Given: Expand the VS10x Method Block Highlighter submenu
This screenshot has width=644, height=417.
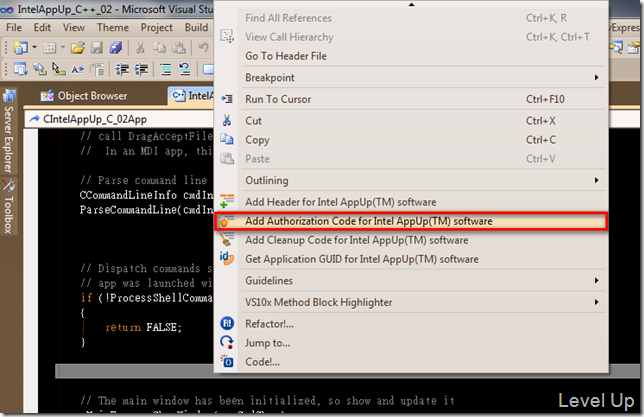Looking at the screenshot, I should [411, 302].
